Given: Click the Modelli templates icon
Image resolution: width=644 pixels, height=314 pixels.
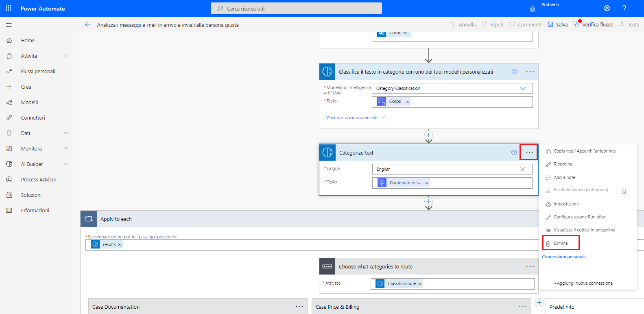Looking at the screenshot, I should (x=9, y=102).
